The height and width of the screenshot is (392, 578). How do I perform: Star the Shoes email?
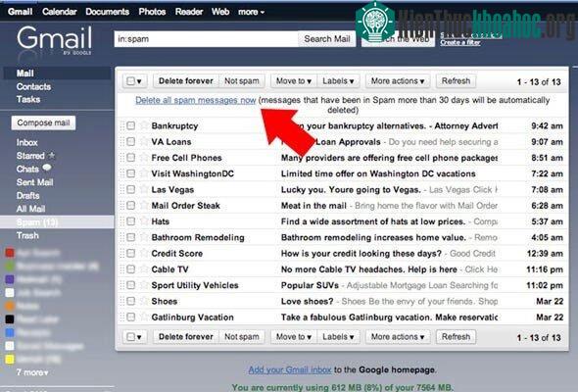144,301
